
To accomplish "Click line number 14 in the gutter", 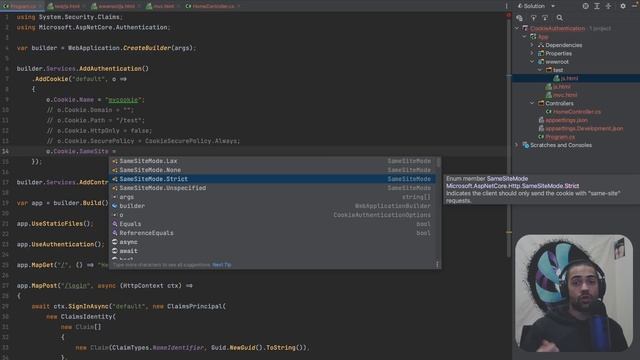I will click(x=5, y=151).
